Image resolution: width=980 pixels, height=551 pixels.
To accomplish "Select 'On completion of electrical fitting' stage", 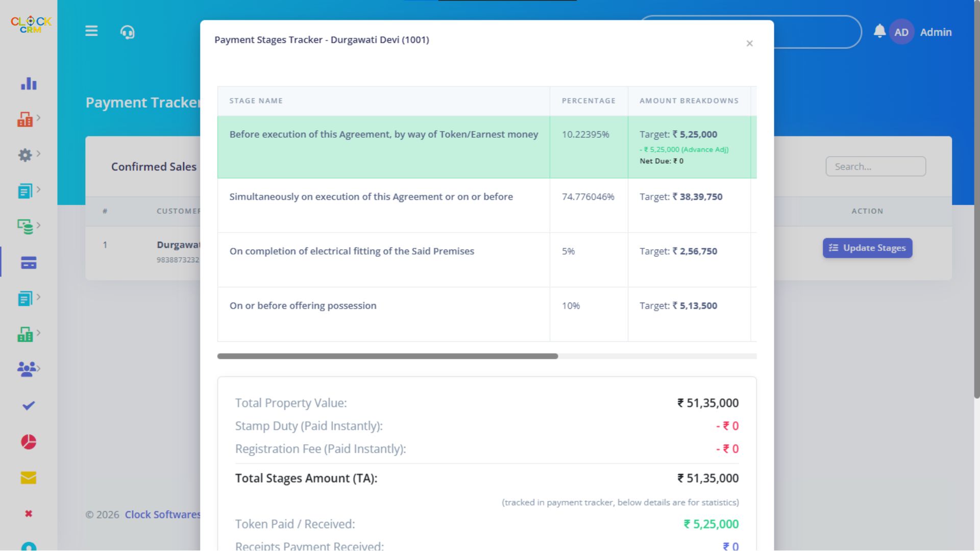I will 352,251.
